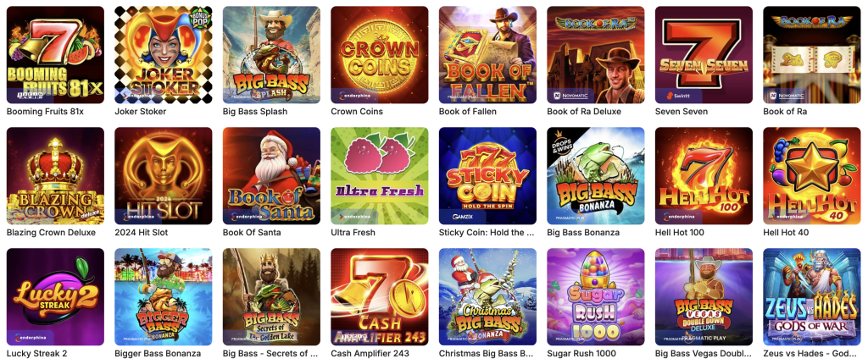Click the Zeus vs Hades Gods of War thumbnail

(811, 297)
